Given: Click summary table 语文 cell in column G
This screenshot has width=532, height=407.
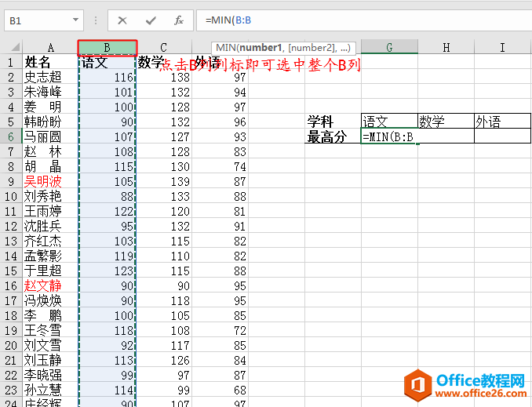Looking at the screenshot, I should [389, 122].
